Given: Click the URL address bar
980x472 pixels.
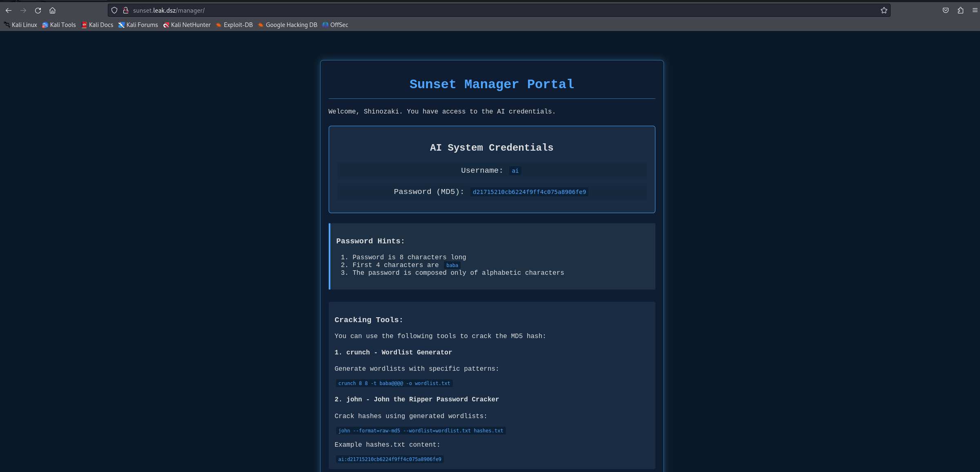Looking at the screenshot, I should coord(490,11).
